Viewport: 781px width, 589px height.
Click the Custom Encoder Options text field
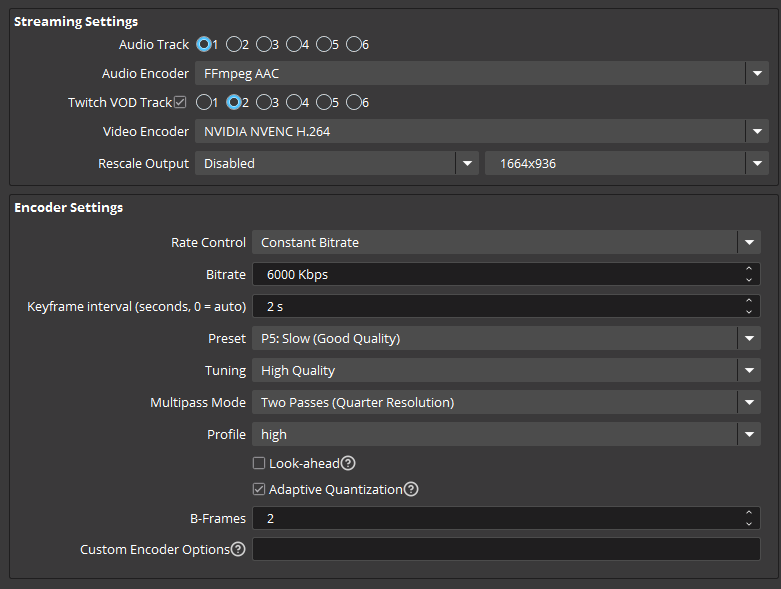[x=507, y=549]
